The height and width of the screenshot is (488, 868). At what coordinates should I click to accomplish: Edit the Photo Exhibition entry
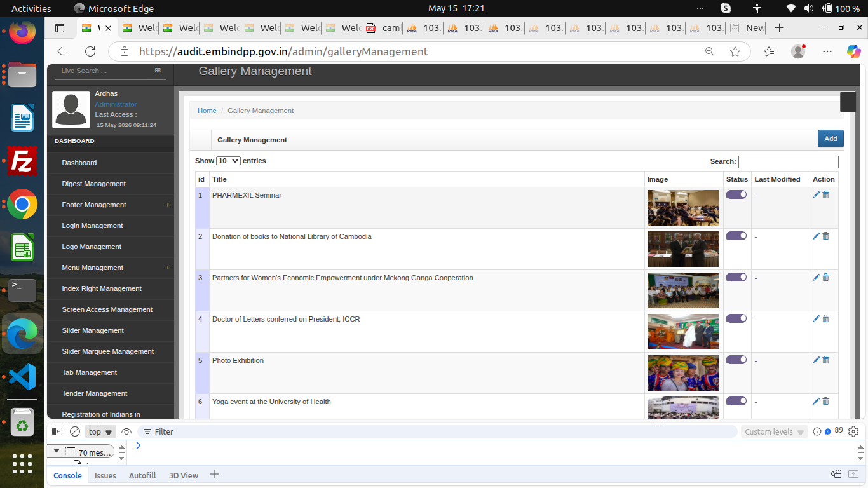816,360
